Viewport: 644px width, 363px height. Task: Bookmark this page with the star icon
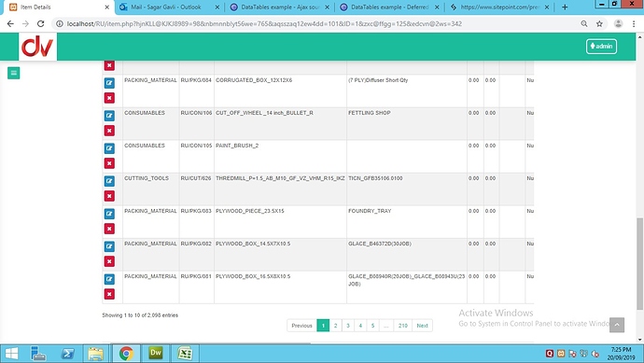tap(599, 24)
